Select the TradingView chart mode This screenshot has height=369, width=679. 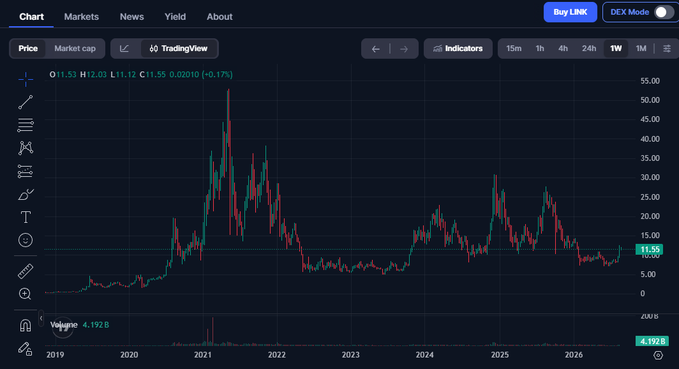point(178,49)
